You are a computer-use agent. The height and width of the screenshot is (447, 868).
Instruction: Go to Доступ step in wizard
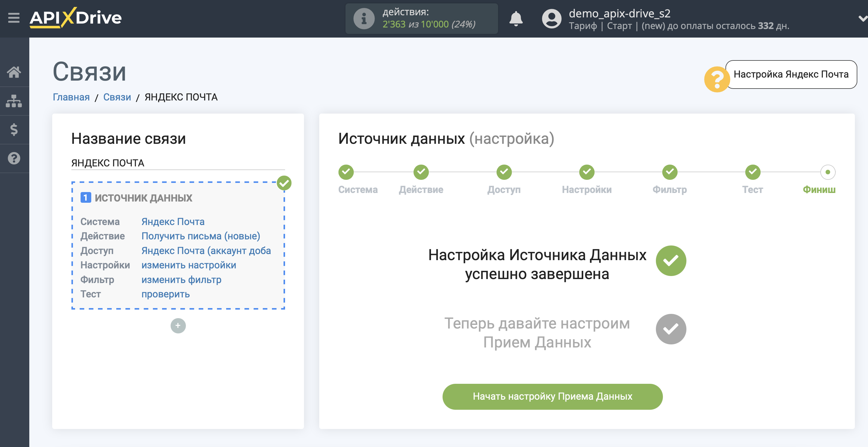click(x=504, y=189)
